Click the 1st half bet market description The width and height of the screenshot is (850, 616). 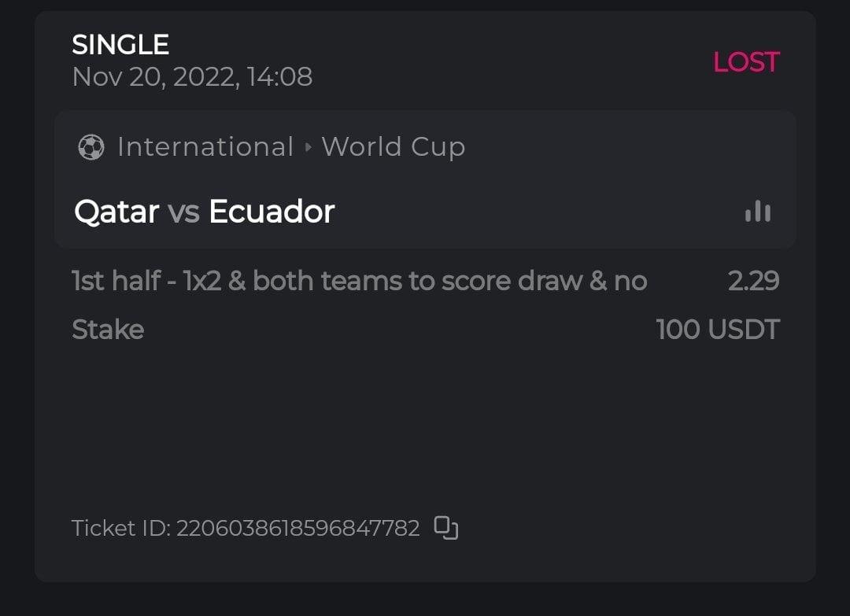click(x=359, y=281)
